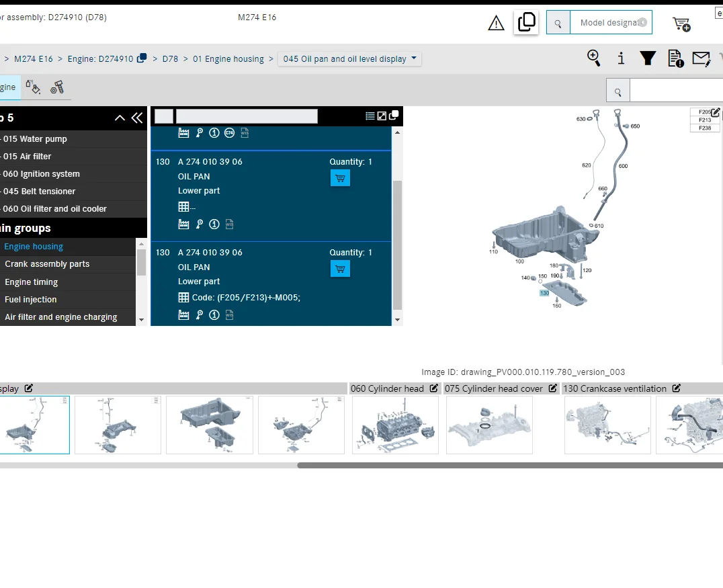Collapse sidebar with double left chevron
This screenshot has height=588, width=723.
[137, 118]
